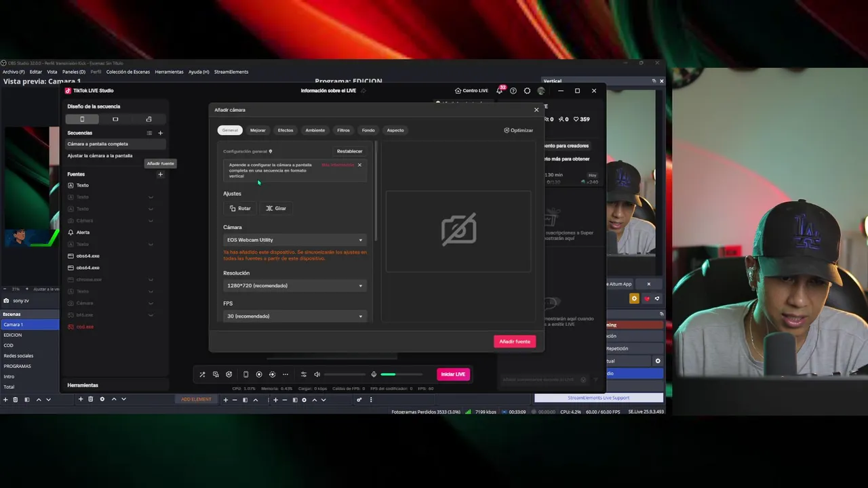This screenshot has height=488, width=868.
Task: Open the Cámara device dropdown
Action: (x=295, y=240)
